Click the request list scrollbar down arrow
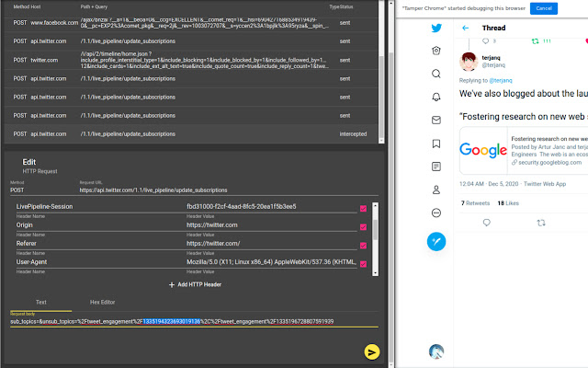Image resolution: width=588 pixels, height=368 pixels. coord(381,141)
